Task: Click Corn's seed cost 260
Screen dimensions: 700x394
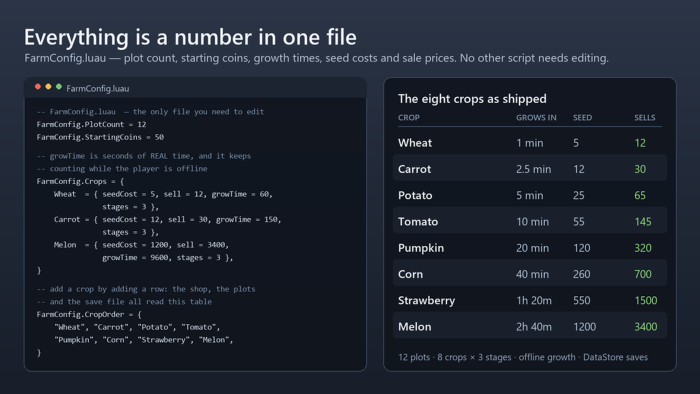Action: pos(582,274)
